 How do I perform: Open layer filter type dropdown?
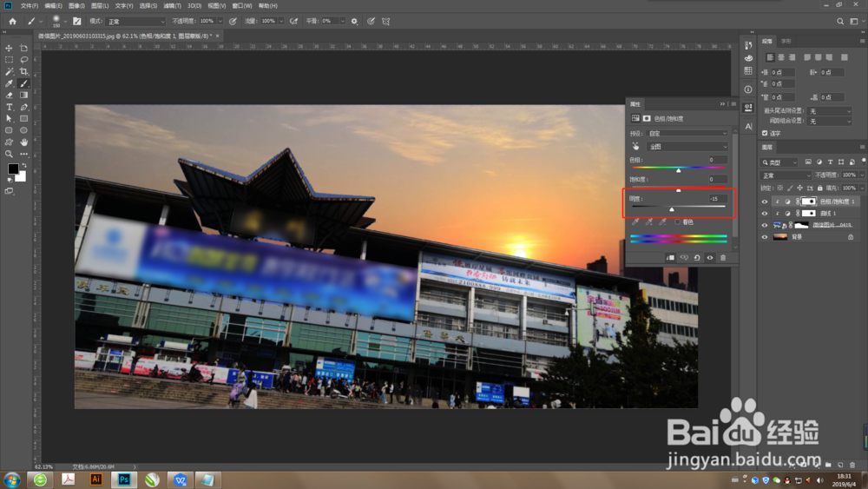coord(779,162)
